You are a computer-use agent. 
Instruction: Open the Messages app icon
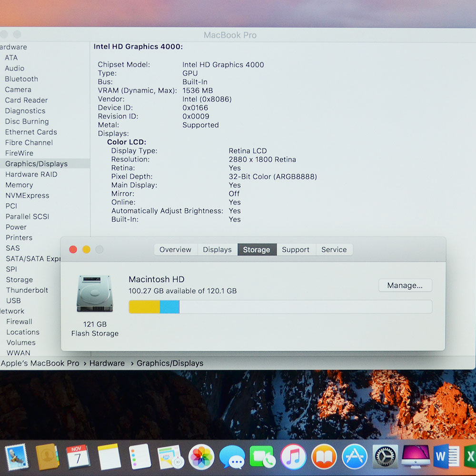point(232,457)
